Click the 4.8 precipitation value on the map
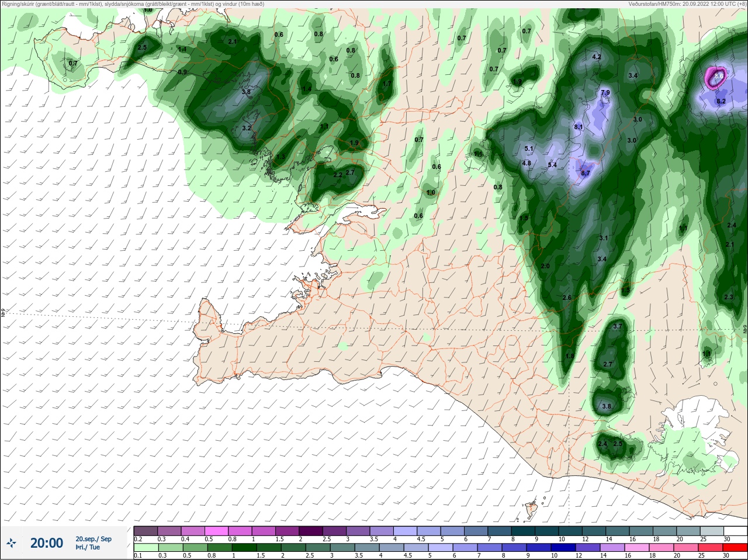The image size is (748, 560). pyautogui.click(x=526, y=163)
